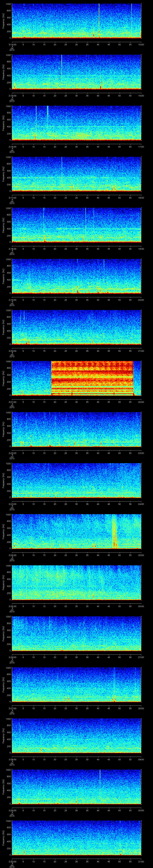Click the 45 second tick under the 3:24:00 panel

point(109,555)
